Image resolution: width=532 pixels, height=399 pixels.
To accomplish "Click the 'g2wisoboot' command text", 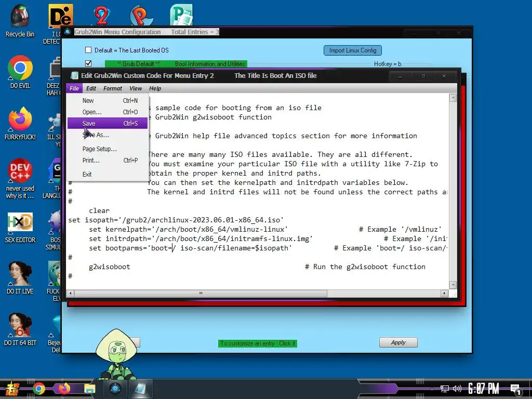I will [x=109, y=267].
